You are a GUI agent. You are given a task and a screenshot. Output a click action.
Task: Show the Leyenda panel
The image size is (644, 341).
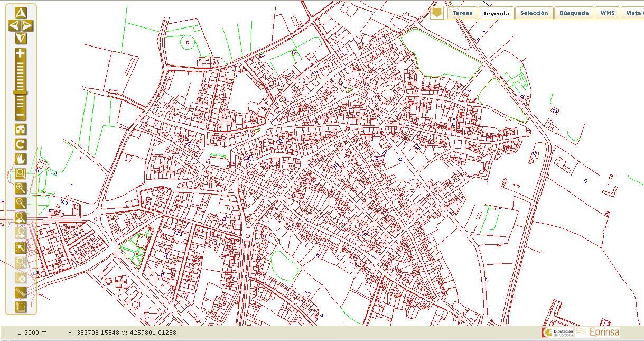pyautogui.click(x=496, y=13)
